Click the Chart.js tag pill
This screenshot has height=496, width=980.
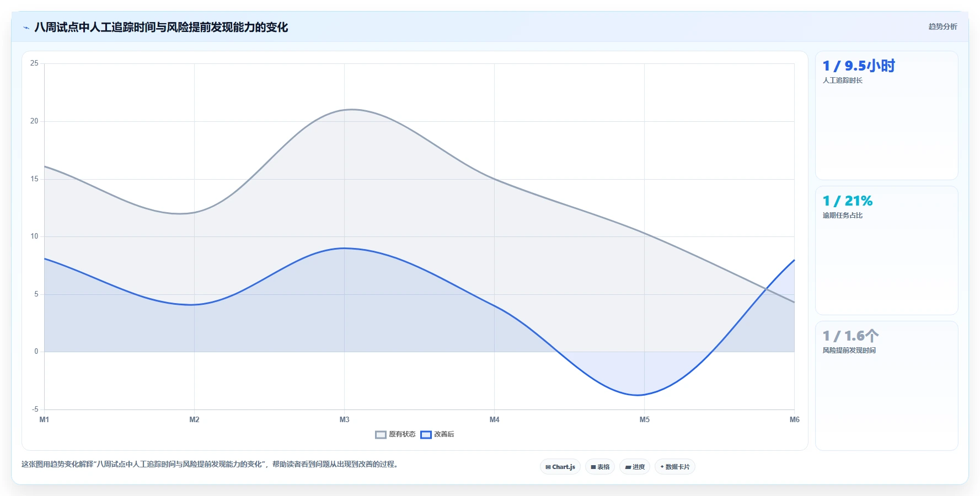(560, 467)
